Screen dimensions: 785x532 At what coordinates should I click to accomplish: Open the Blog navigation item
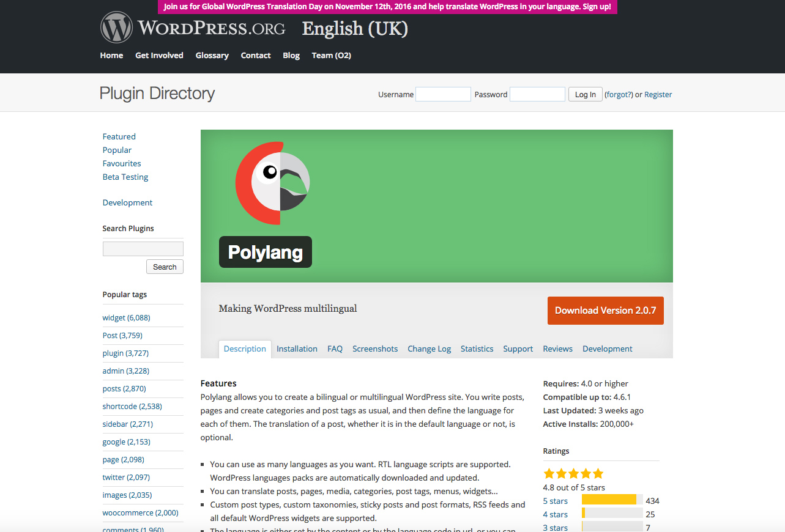pos(291,55)
